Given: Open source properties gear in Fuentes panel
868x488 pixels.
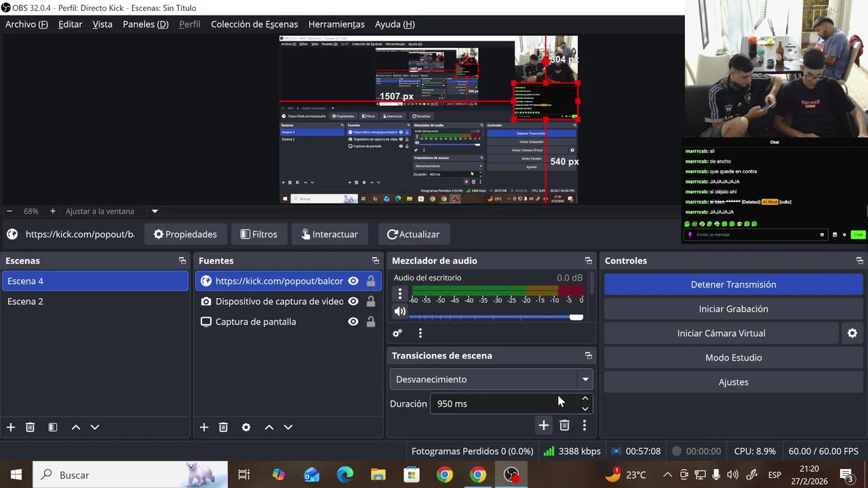Looking at the screenshot, I should coord(246,427).
